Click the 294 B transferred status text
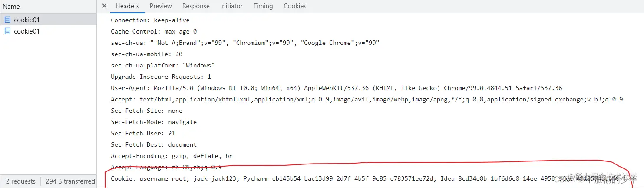This screenshot has width=644, height=188. pyautogui.click(x=70, y=181)
